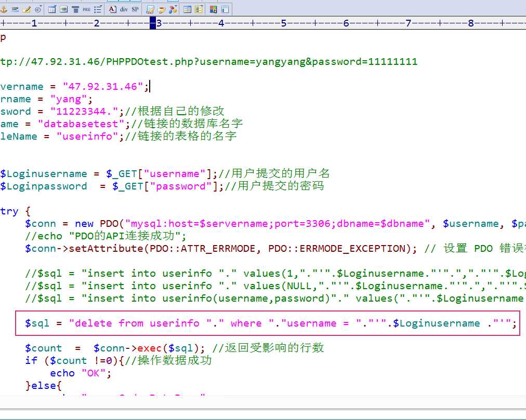Image resolution: width=526 pixels, height=420 pixels.
Task: Insert a PRE preformatted tag
Action: (x=87, y=9)
